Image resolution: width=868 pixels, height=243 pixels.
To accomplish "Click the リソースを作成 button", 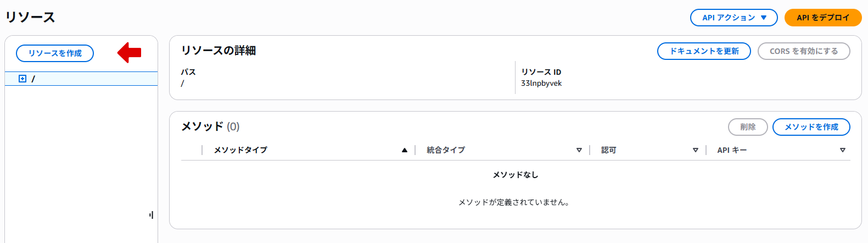I will (55, 53).
